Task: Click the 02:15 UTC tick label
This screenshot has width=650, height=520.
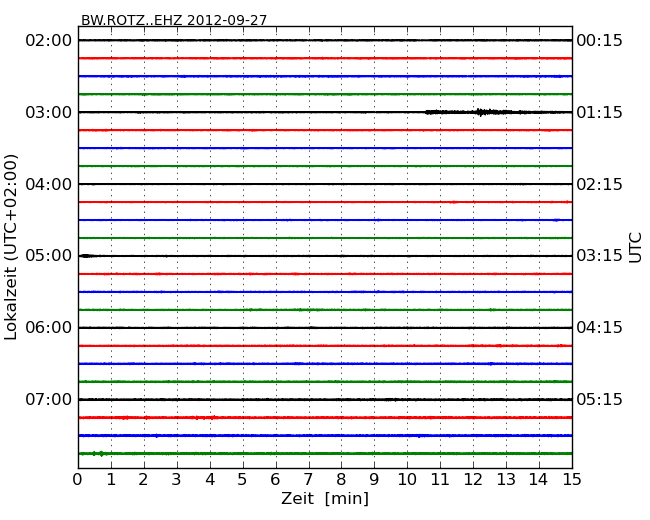Action: (599, 184)
